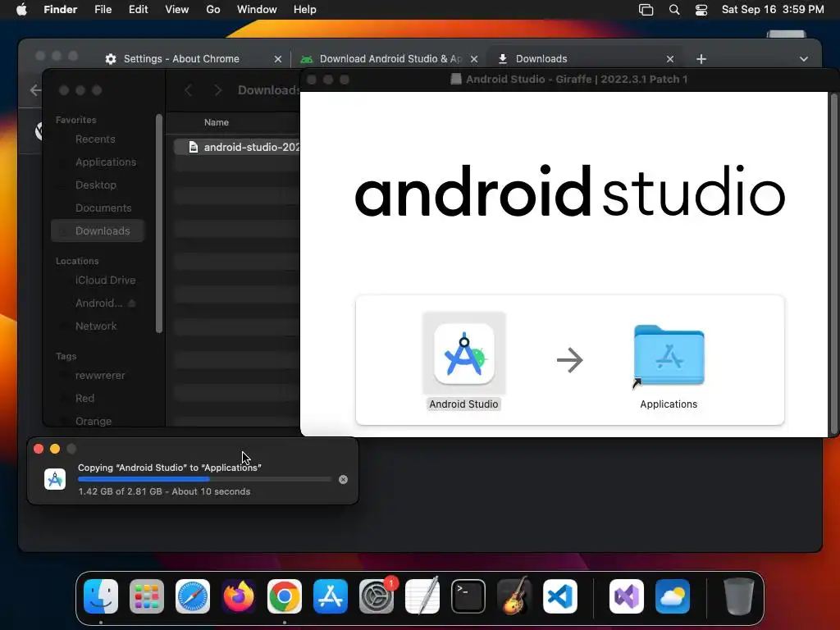
Task: Launch Terminal from the Dock
Action: pyautogui.click(x=468, y=596)
